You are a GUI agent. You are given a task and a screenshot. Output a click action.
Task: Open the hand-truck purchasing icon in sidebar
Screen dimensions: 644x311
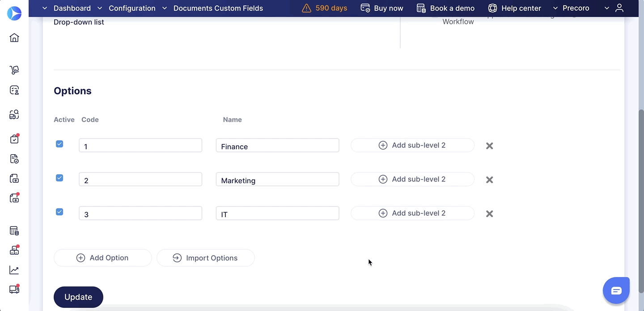[14, 70]
